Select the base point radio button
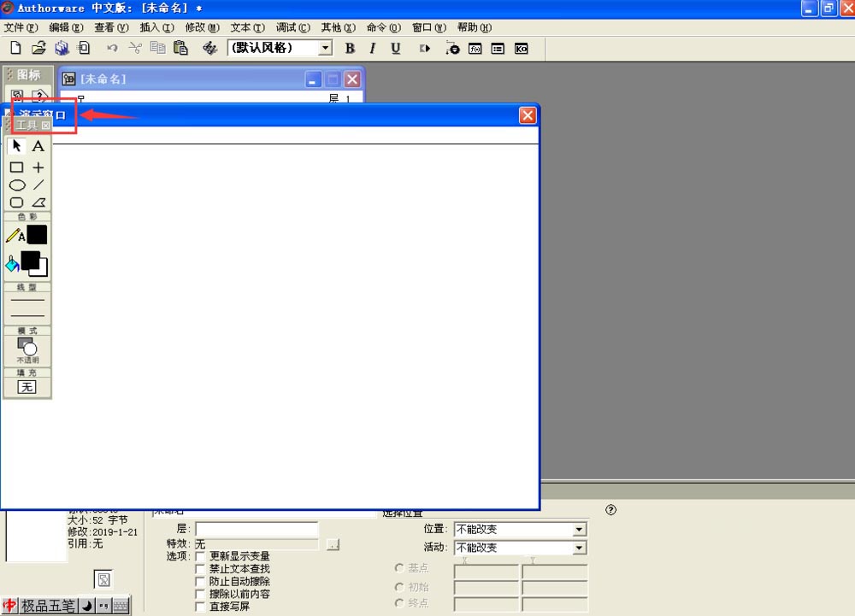This screenshot has width=855, height=616. point(399,568)
